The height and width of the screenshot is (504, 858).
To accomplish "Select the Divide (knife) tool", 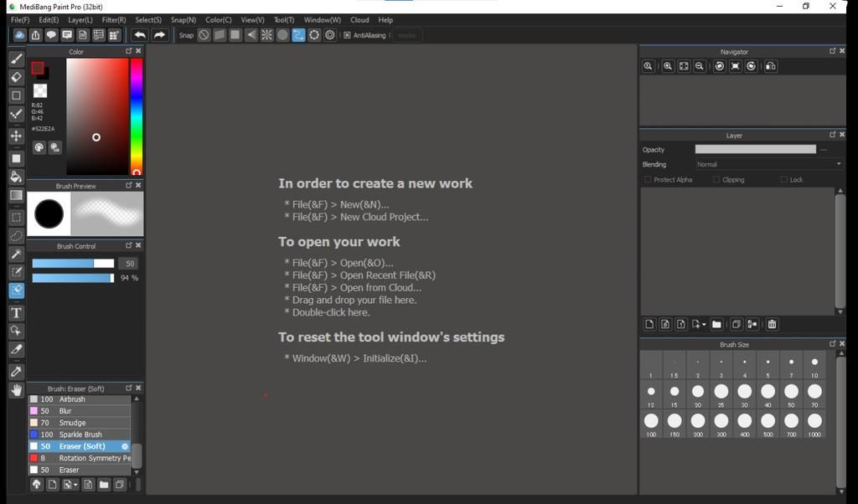I will 17,349.
